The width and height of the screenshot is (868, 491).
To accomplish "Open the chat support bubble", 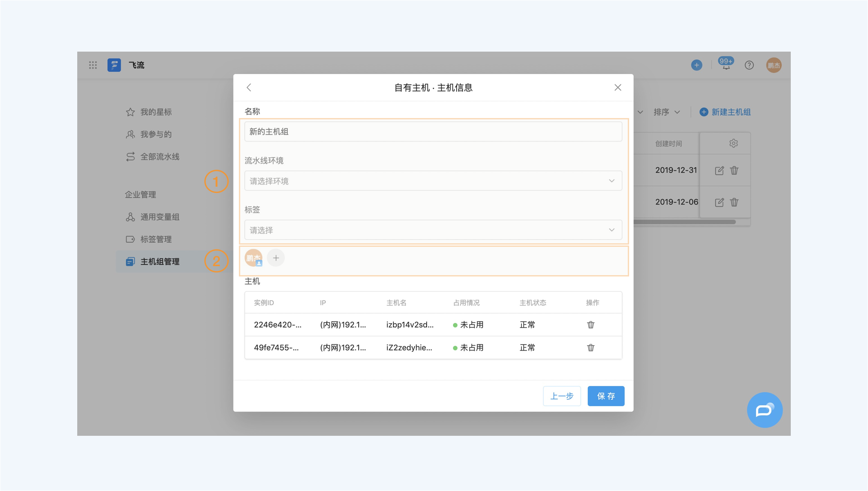I will [x=765, y=410].
